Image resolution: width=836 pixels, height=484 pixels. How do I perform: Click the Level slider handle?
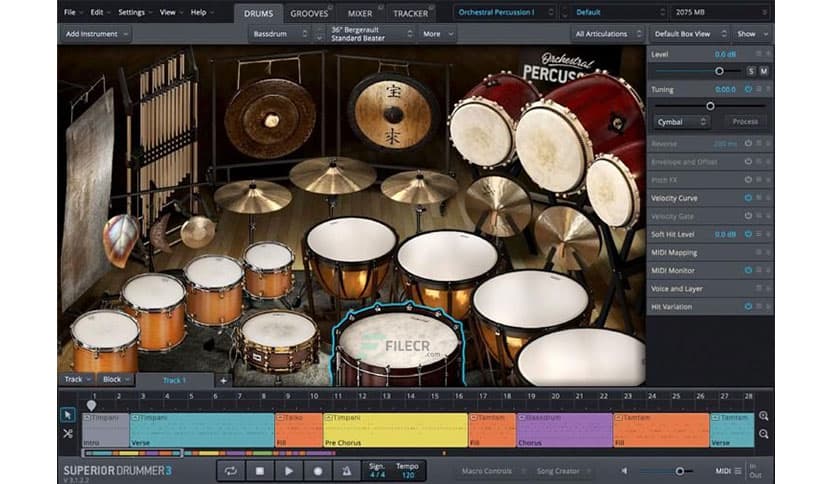point(719,71)
